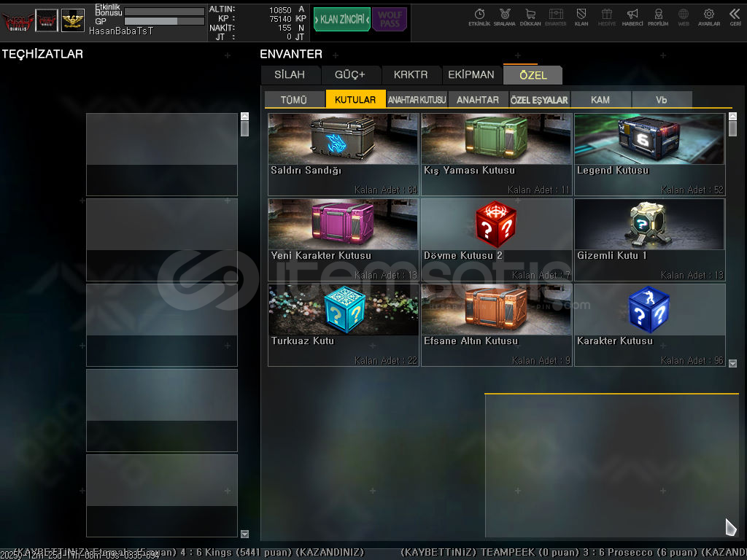The image size is (747, 560).
Task: Open the Profilim profile icon
Action: pyautogui.click(x=658, y=16)
